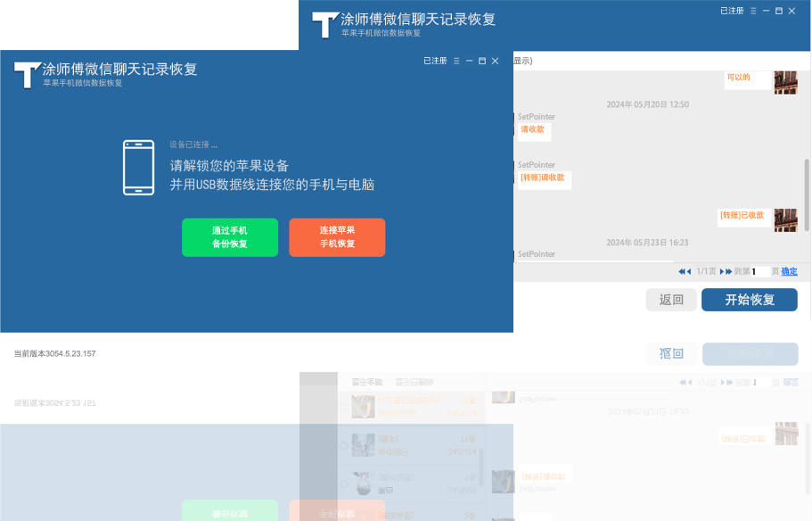The height and width of the screenshot is (521, 812).
Task: Click the T logo in the chat records window
Action: [x=324, y=25]
